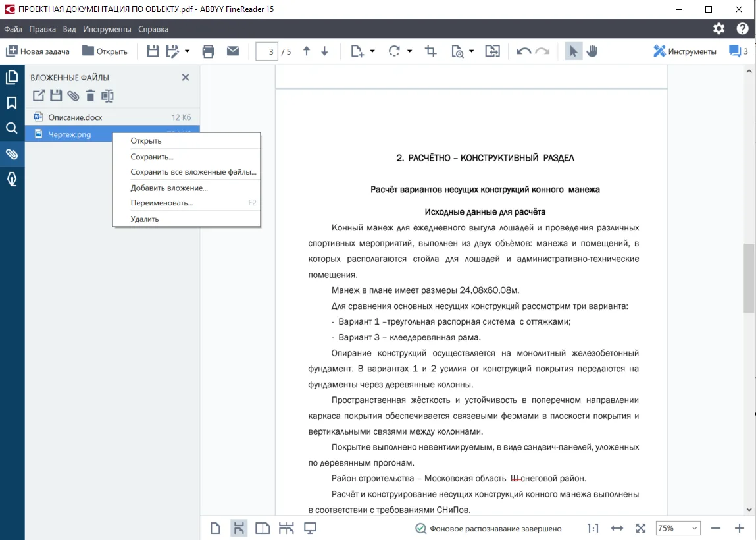Click the "Новая задача" button
Viewport: 756px width, 540px height.
(38, 51)
